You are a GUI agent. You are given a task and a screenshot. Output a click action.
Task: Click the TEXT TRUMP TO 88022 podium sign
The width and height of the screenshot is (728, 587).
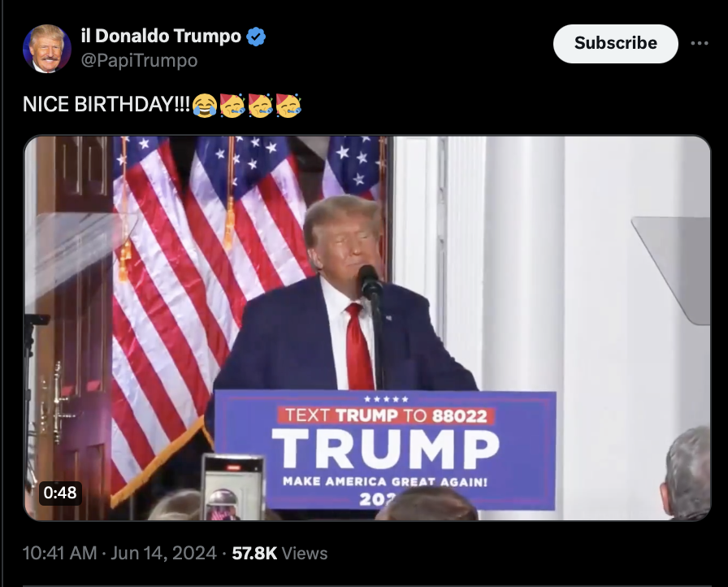385,450
